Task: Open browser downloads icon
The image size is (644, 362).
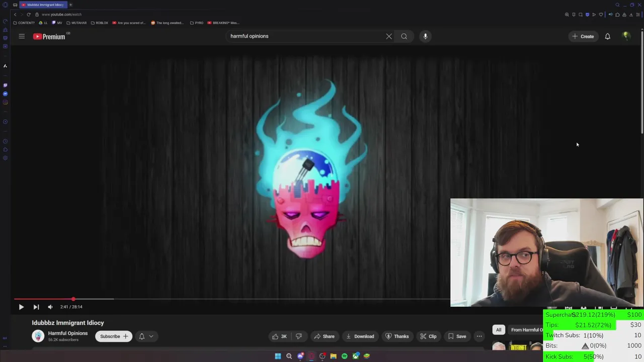Action: [x=631, y=15]
